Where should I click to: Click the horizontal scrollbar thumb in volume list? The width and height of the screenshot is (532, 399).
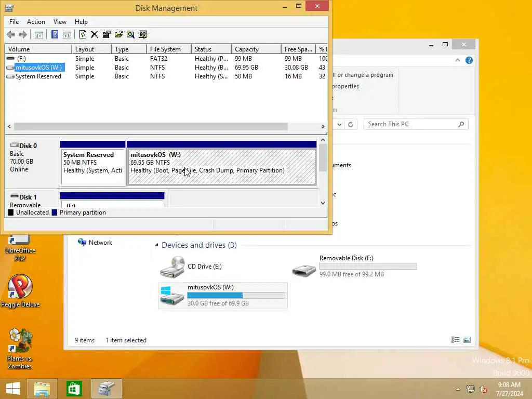pyautogui.click(x=151, y=127)
